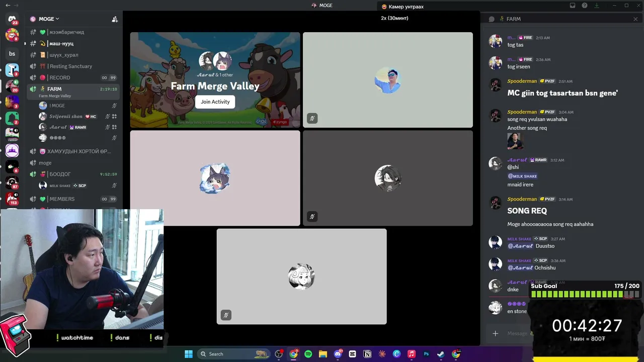The image size is (644, 362).
Task: Click the Join Activity button
Action: 215,102
